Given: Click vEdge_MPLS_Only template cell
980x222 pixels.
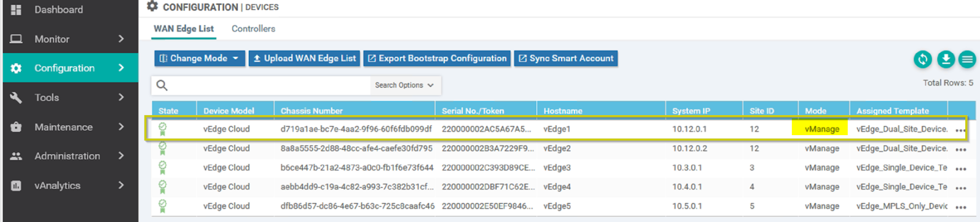Looking at the screenshot, I should (902, 206).
